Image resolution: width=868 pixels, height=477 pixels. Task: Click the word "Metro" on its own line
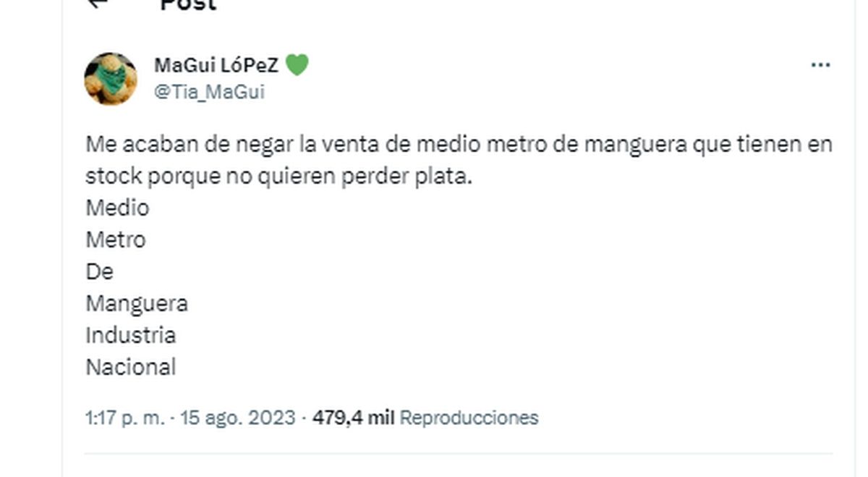(116, 240)
